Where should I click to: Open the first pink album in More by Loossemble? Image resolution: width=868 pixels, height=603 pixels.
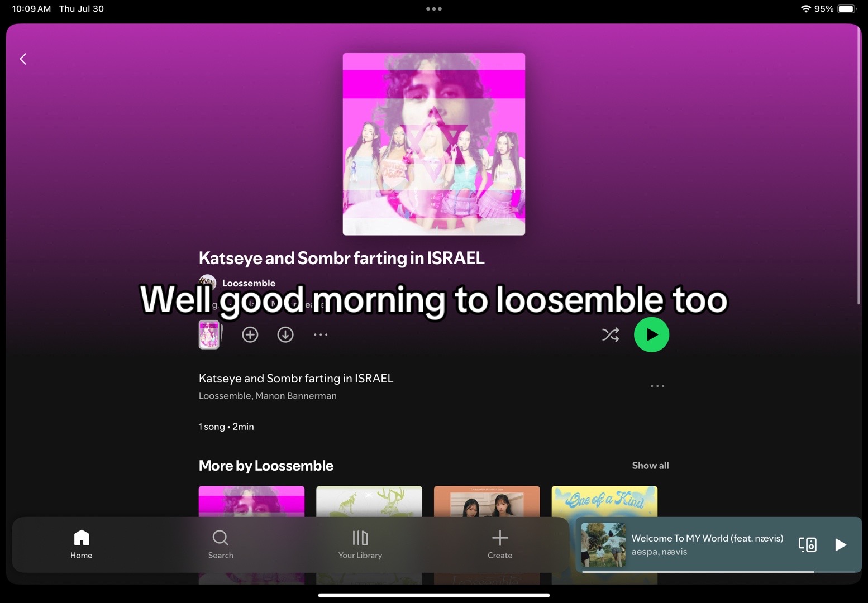point(251,501)
